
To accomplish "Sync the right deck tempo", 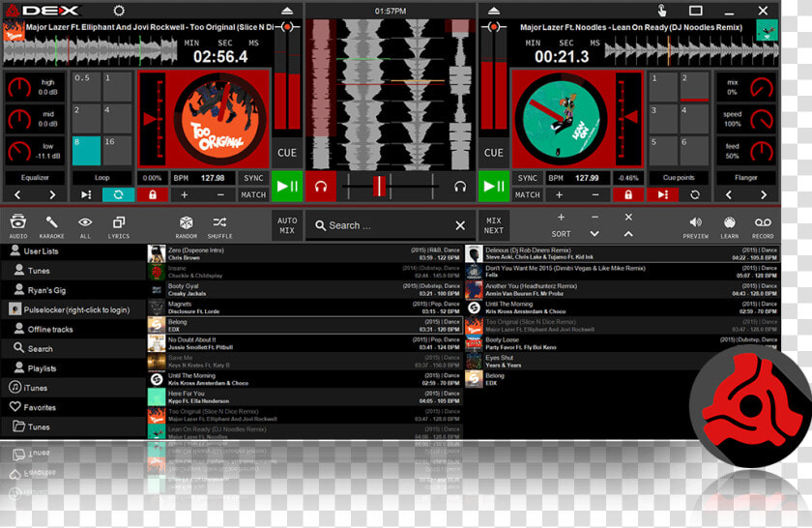I will [x=527, y=178].
